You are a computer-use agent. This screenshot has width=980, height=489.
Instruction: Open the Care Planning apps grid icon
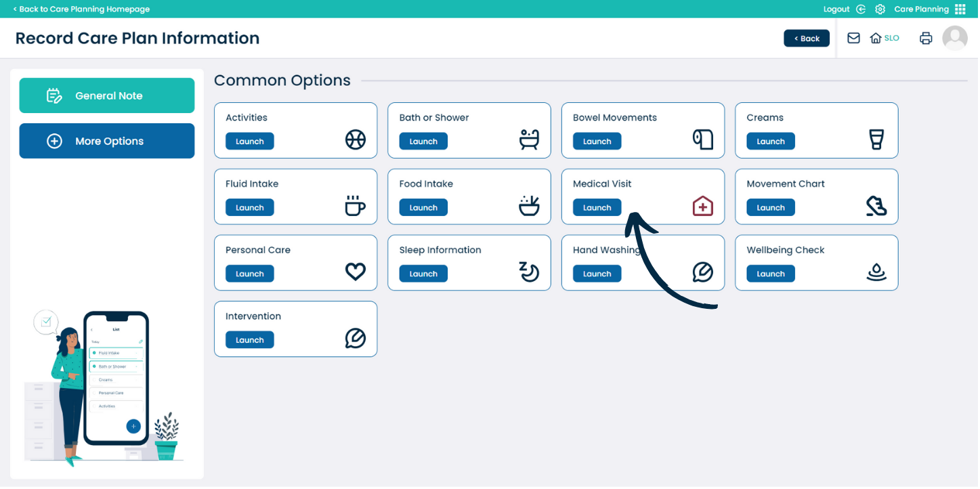[960, 9]
